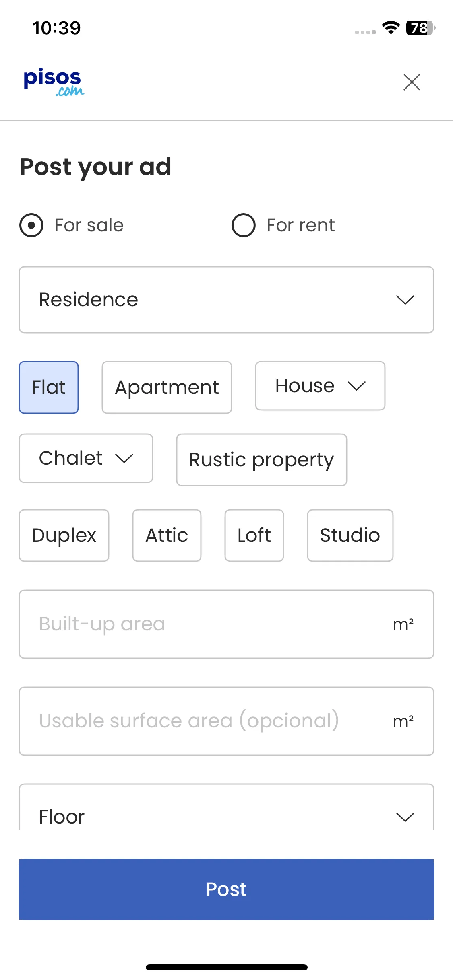Pick the Attic option
This screenshot has height=980, width=453.
(167, 535)
